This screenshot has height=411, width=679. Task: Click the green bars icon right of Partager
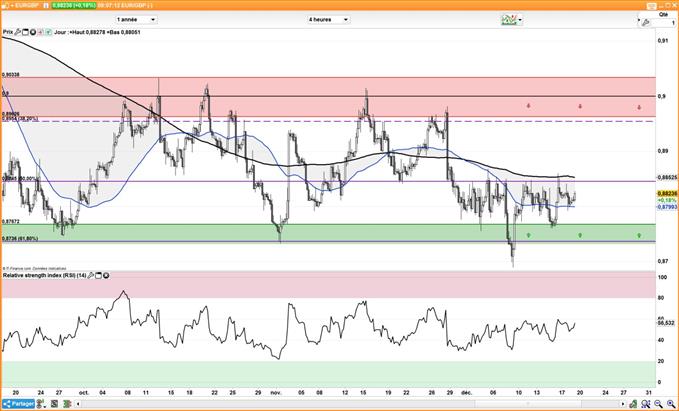click(41, 404)
